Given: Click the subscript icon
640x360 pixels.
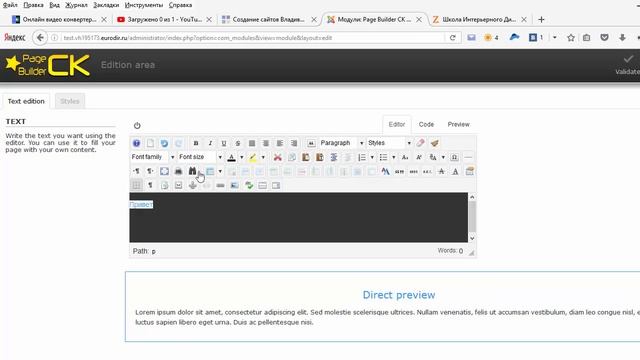Looking at the screenshot, I should click(x=405, y=157).
